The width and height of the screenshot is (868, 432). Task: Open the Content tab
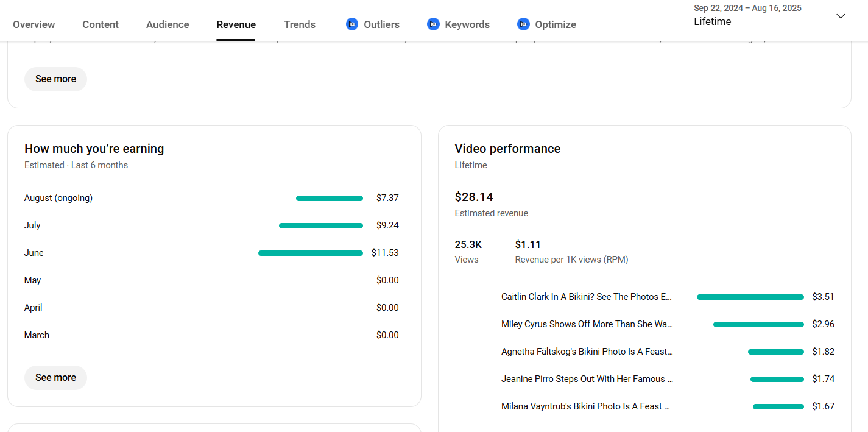click(101, 24)
